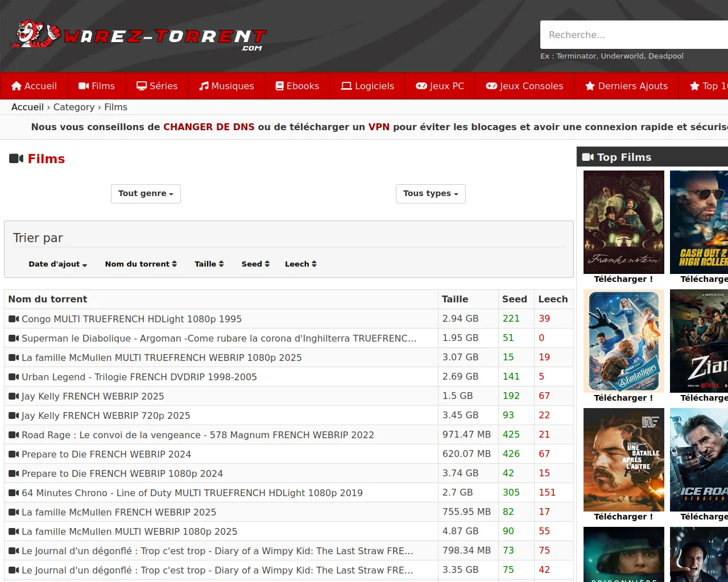Click the gamepad icon for Jeux PC
This screenshot has width=728, height=582.
pyautogui.click(x=421, y=86)
